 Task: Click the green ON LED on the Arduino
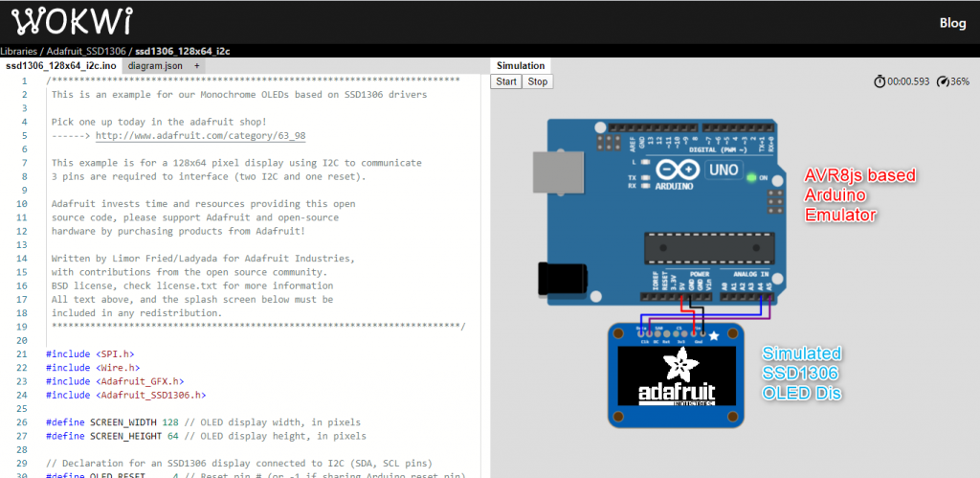click(x=751, y=177)
